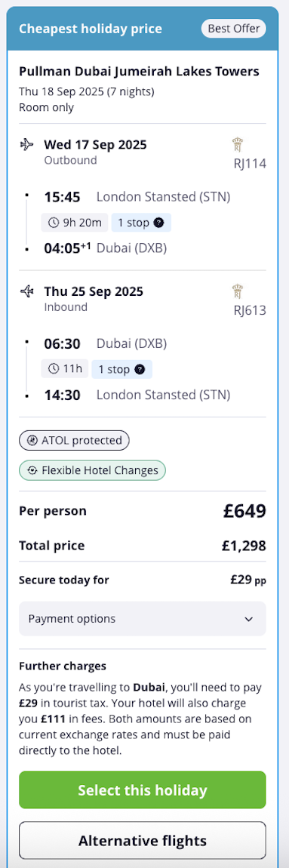Click the Payment options chevron arrow
Screen dimensions: 289x868
(248, 619)
